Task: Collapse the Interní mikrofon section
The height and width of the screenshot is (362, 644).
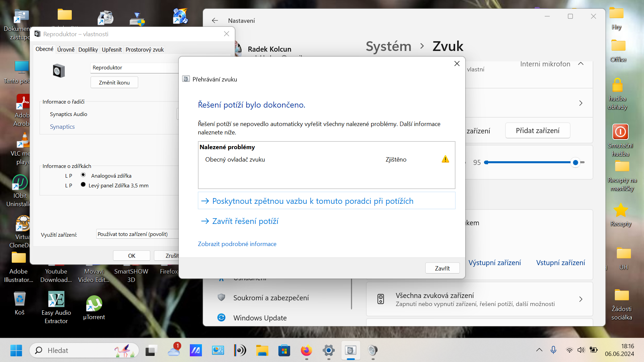Action: pos(581,64)
